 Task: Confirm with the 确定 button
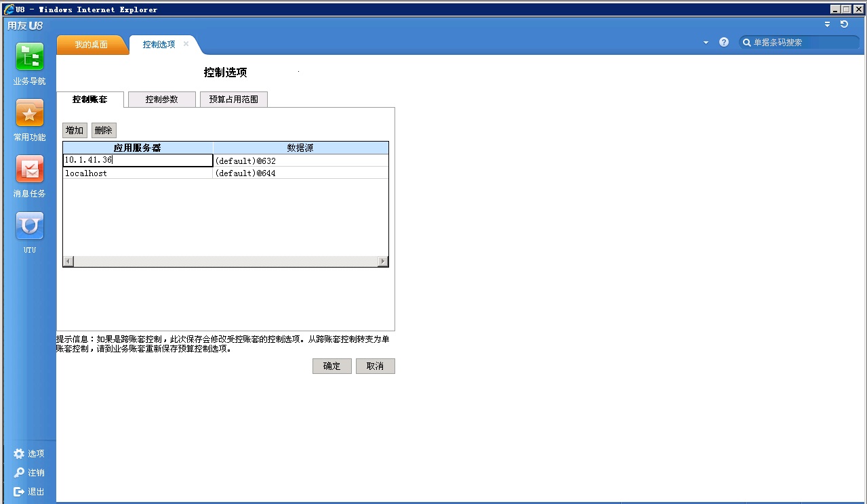(332, 366)
